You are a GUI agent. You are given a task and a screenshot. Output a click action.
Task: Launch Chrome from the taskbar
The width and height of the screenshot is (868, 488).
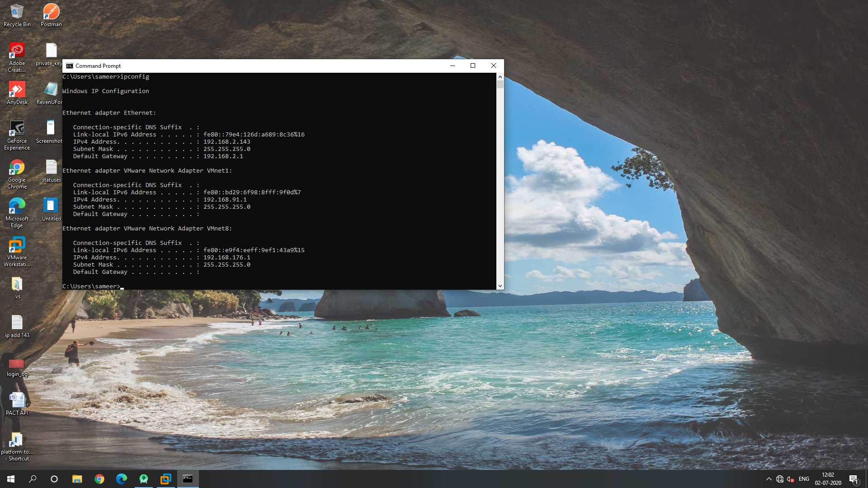point(99,479)
